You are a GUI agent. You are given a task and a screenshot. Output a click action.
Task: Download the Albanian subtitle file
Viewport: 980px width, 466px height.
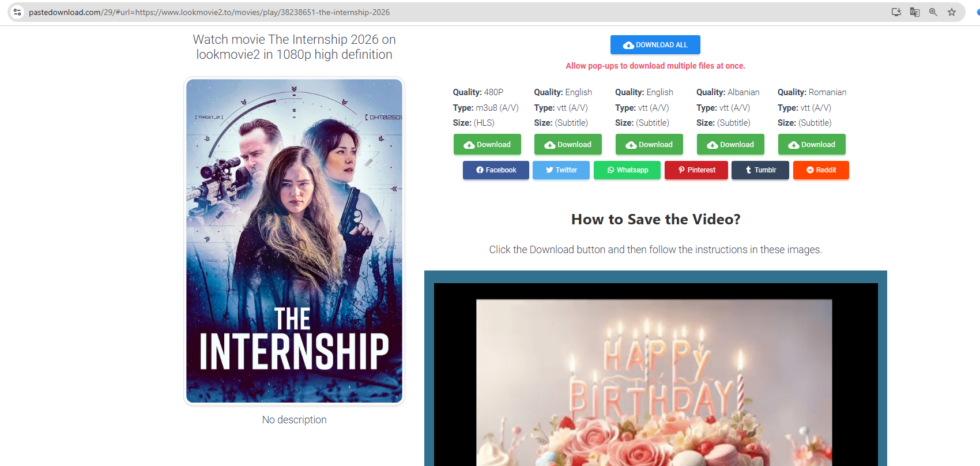[730, 144]
